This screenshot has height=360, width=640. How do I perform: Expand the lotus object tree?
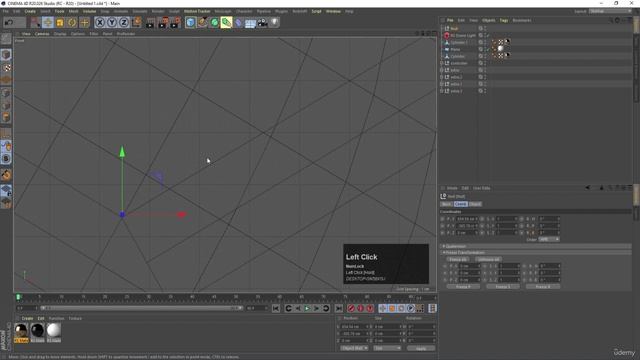click(x=442, y=70)
